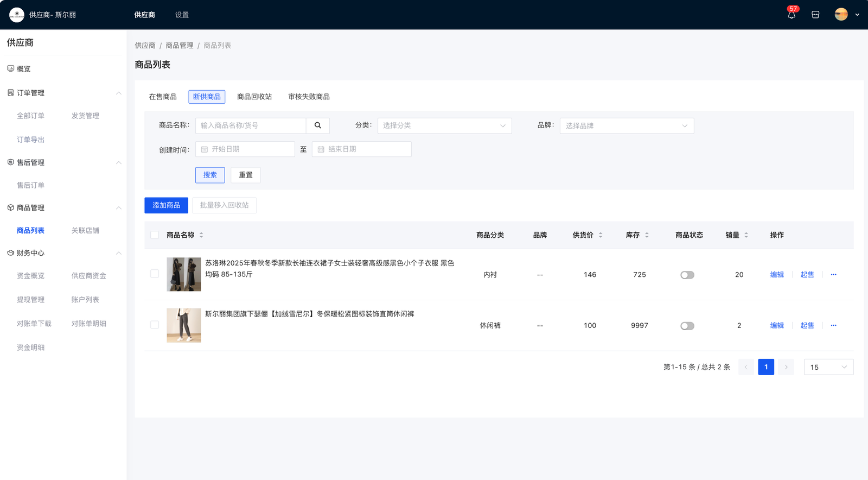This screenshot has width=868, height=480.
Task: Sort by 供货价 column sort icon
Action: coord(601,235)
